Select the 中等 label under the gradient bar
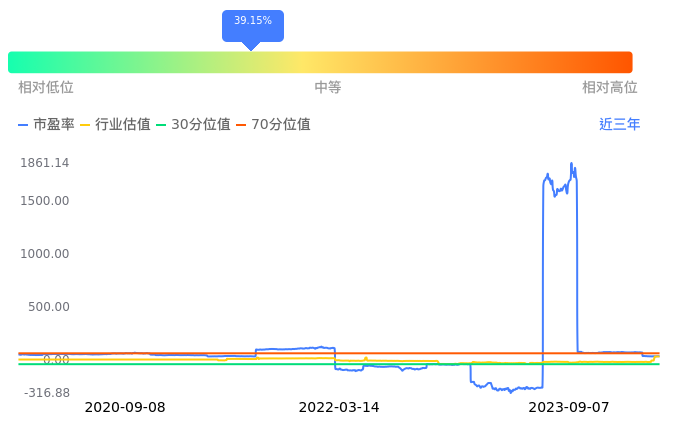The image size is (686, 442). [x=328, y=88]
